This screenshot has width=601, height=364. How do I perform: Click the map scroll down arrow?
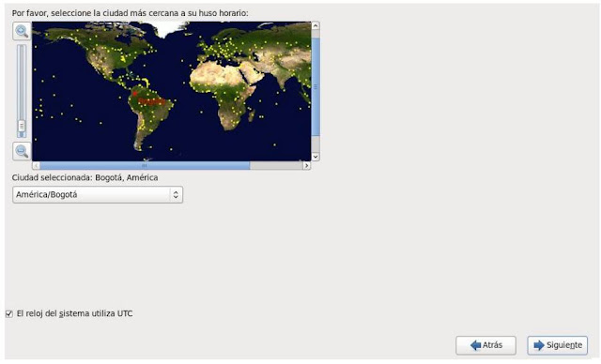pos(316,157)
